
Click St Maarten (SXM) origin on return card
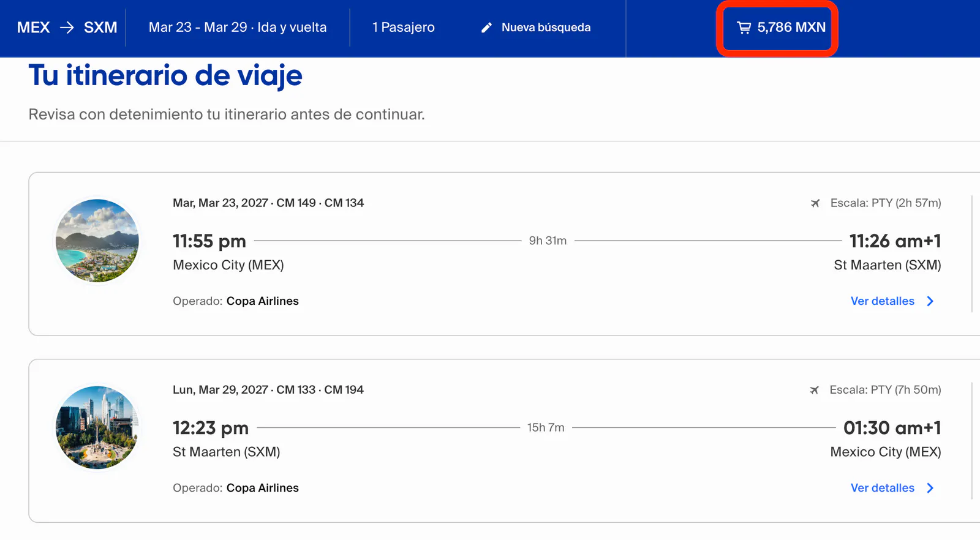[x=227, y=452]
